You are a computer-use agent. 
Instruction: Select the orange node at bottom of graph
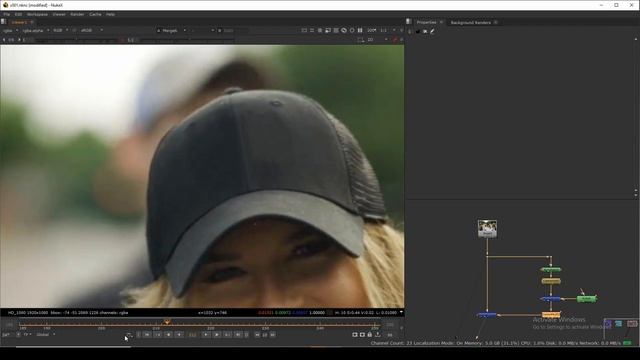(x=551, y=315)
